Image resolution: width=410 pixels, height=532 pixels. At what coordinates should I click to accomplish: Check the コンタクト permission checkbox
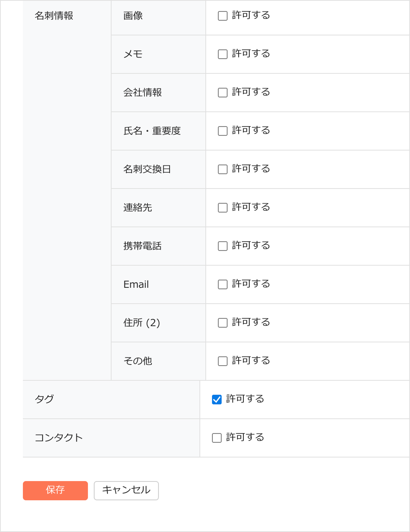tap(217, 438)
